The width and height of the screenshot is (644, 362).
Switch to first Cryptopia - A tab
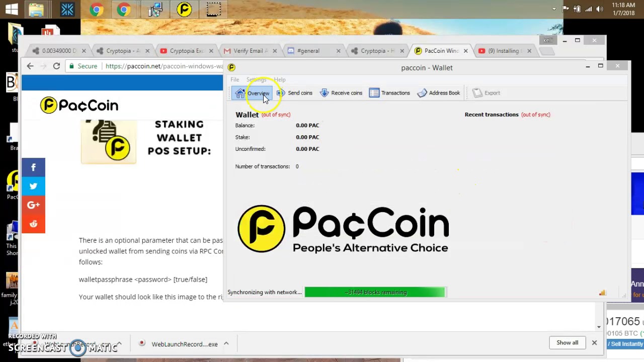(123, 51)
